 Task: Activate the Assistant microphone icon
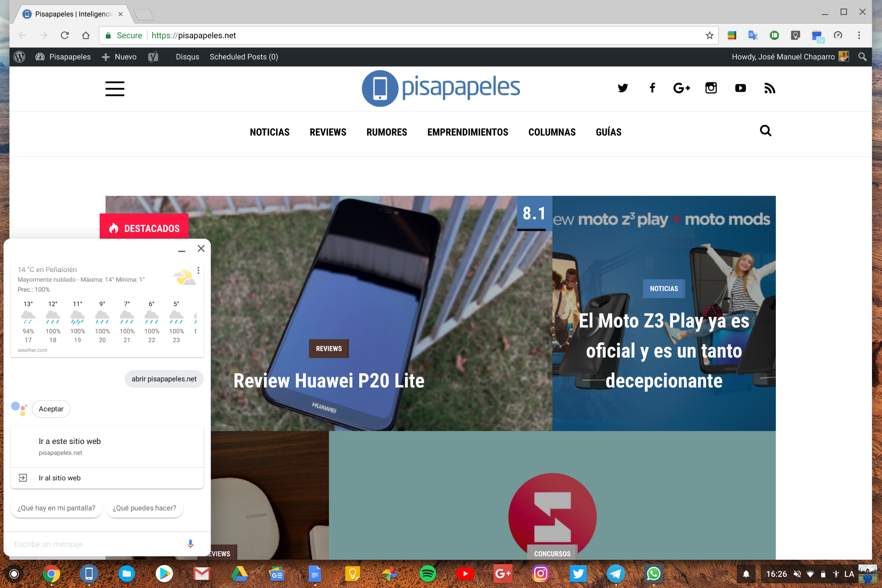click(190, 544)
